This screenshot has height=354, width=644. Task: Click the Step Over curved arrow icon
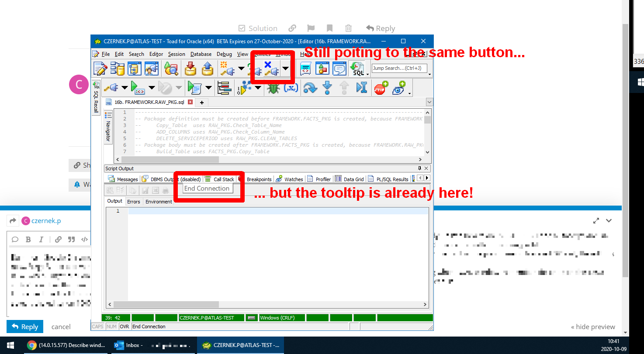pos(310,88)
